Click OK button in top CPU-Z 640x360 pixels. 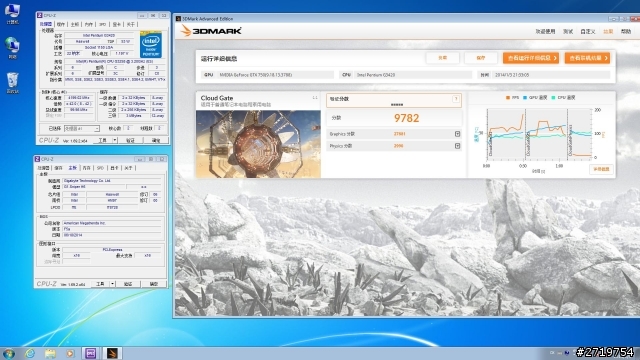pyautogui.click(x=156, y=140)
